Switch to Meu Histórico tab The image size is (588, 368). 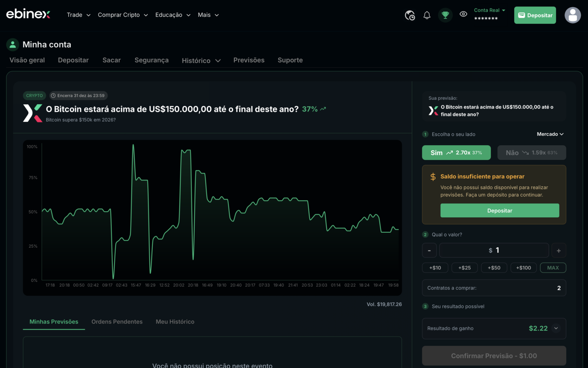pyautogui.click(x=175, y=322)
